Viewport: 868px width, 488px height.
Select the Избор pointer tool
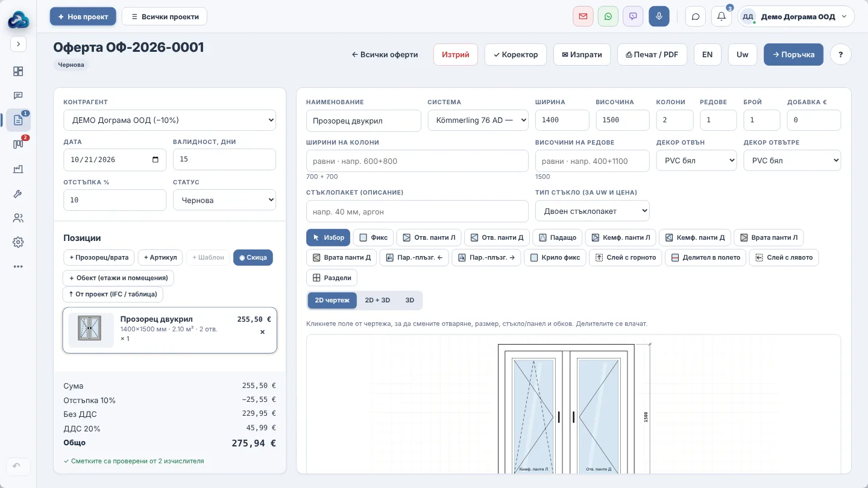[x=328, y=237]
